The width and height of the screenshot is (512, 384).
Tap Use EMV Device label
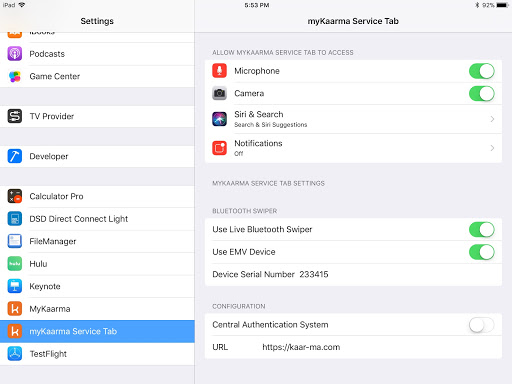[244, 252]
